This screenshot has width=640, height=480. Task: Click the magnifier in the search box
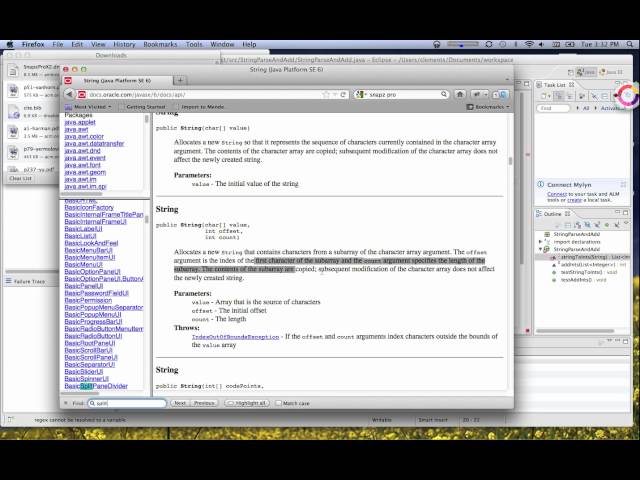coord(444,94)
